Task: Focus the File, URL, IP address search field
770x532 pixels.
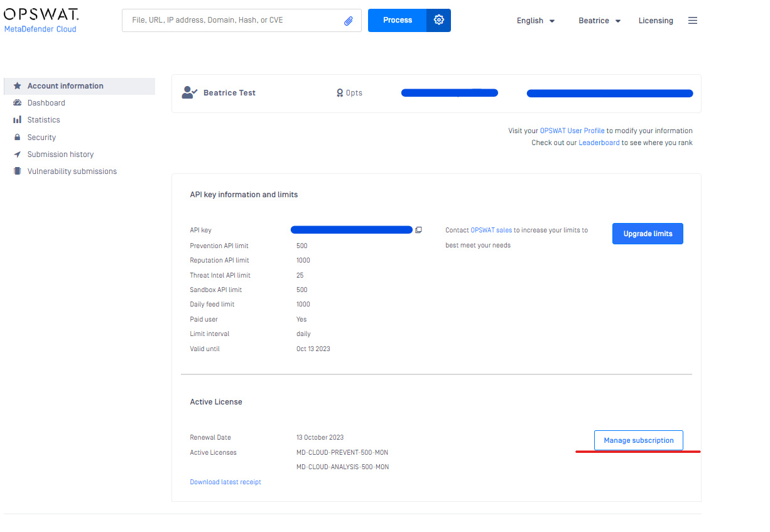Action: coord(242,21)
